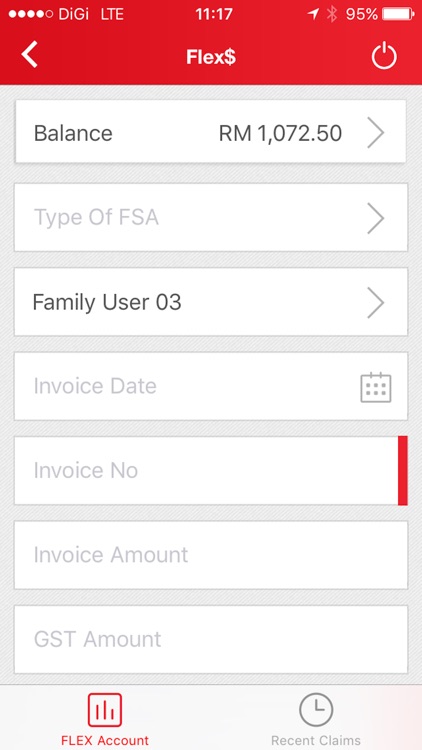Tap the FLEX Account bar chart icon
The image size is (422, 750).
tap(105, 710)
